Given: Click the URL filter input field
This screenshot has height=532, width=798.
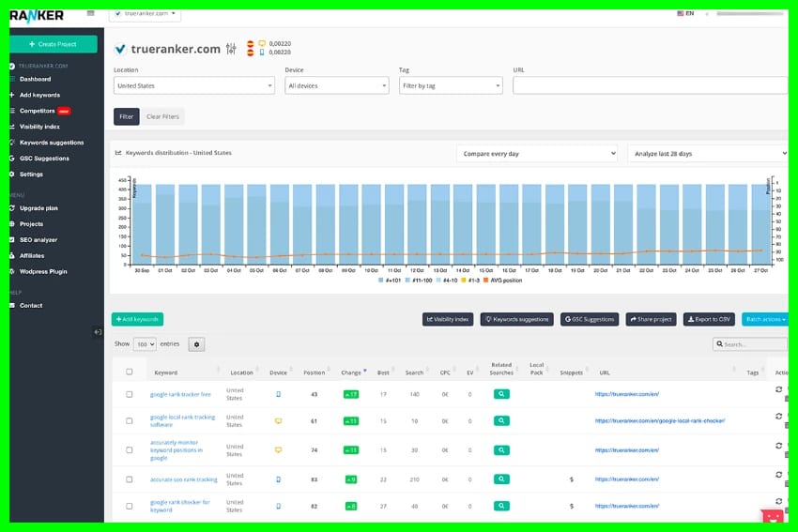Looking at the screenshot, I should point(650,86).
